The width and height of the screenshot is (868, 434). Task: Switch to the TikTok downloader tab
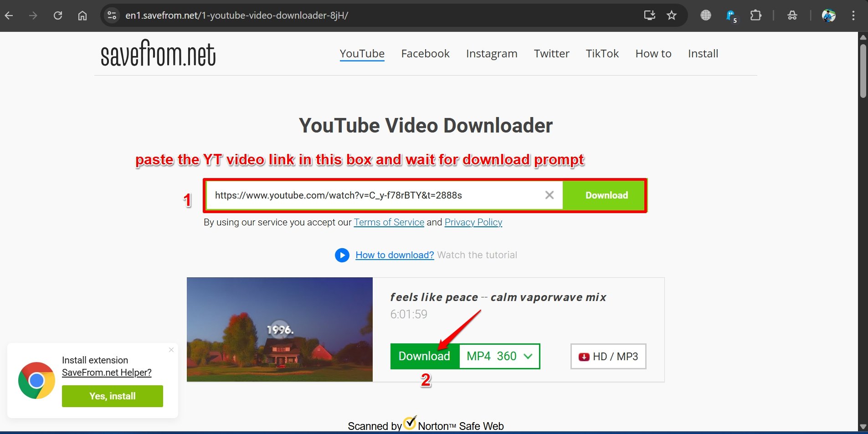tap(602, 54)
